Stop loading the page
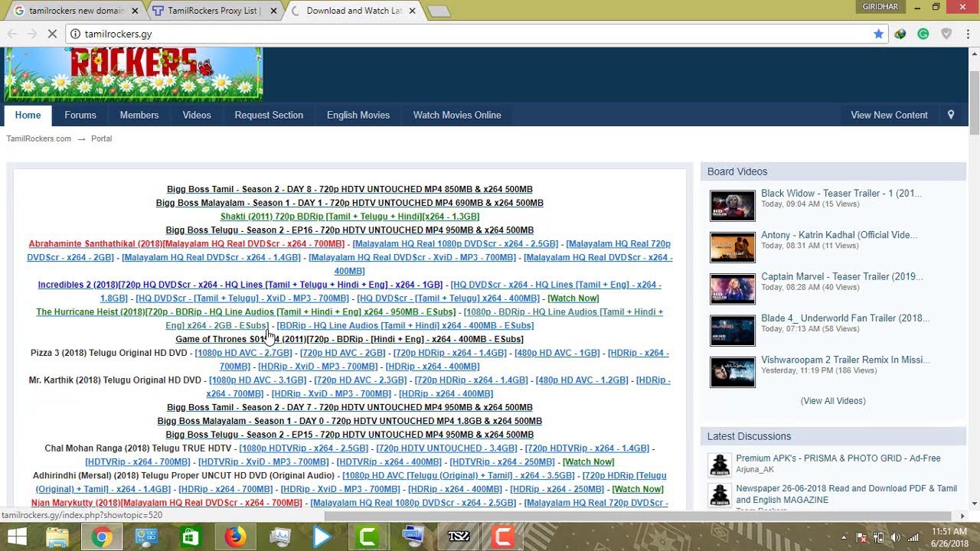980x551 pixels. coord(51,34)
